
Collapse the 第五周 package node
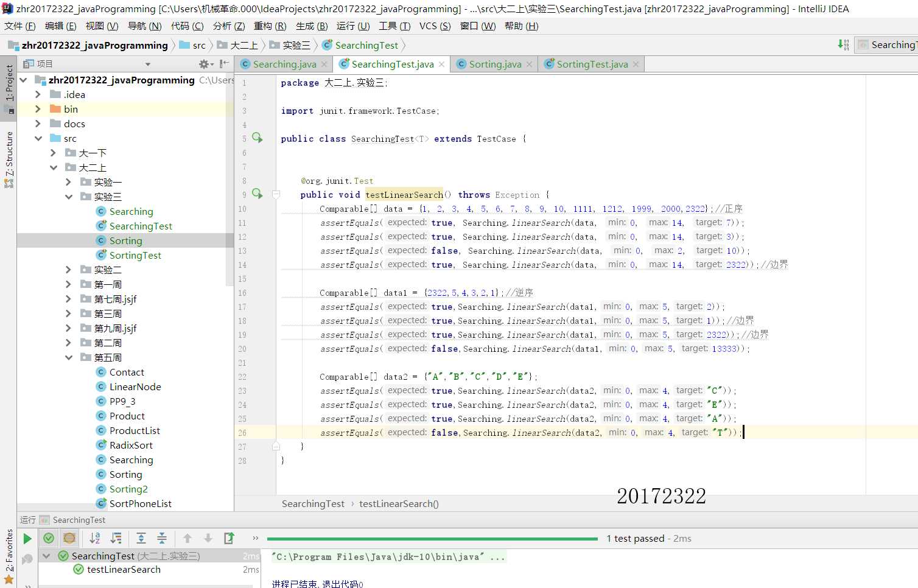coord(69,357)
